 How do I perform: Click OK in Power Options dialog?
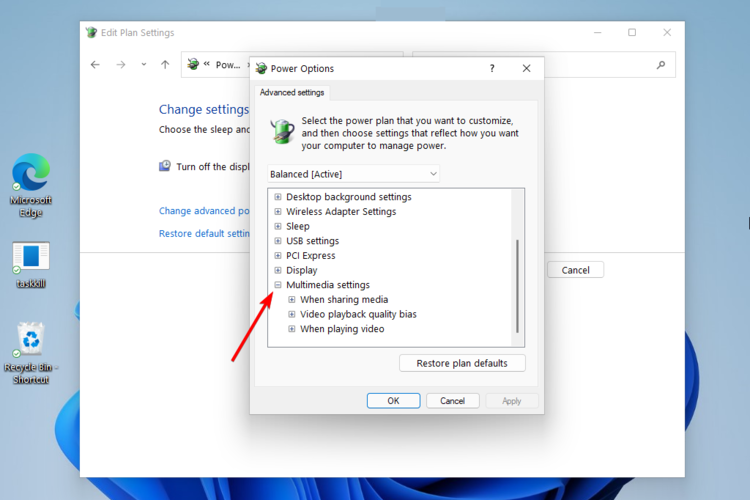(x=393, y=401)
